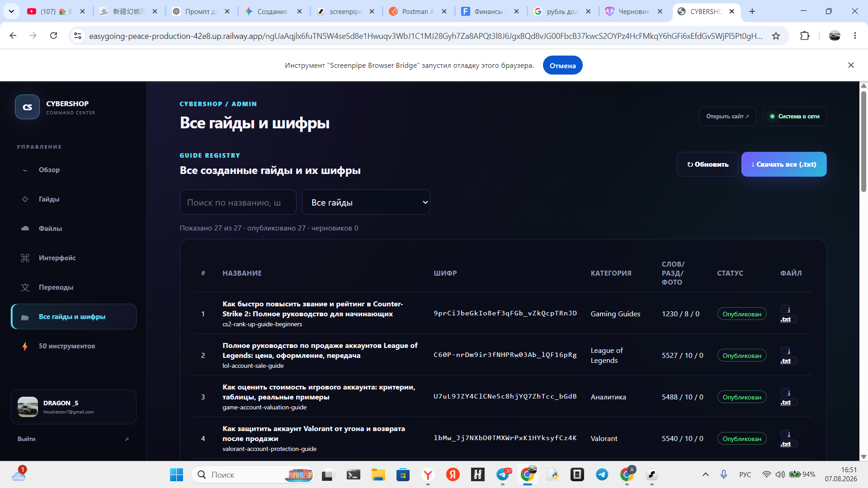Image resolution: width=868 pixels, height=488 pixels.
Task: Expand the tab search dropdown
Action: click(11, 11)
